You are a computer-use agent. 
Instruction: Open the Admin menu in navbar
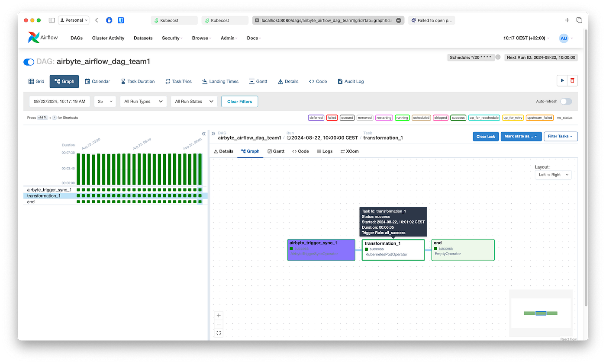(229, 38)
